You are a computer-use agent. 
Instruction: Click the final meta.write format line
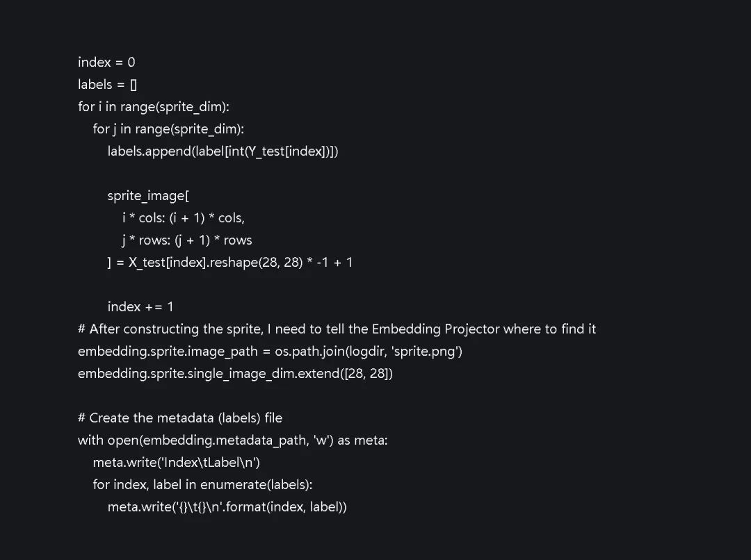[x=227, y=507]
